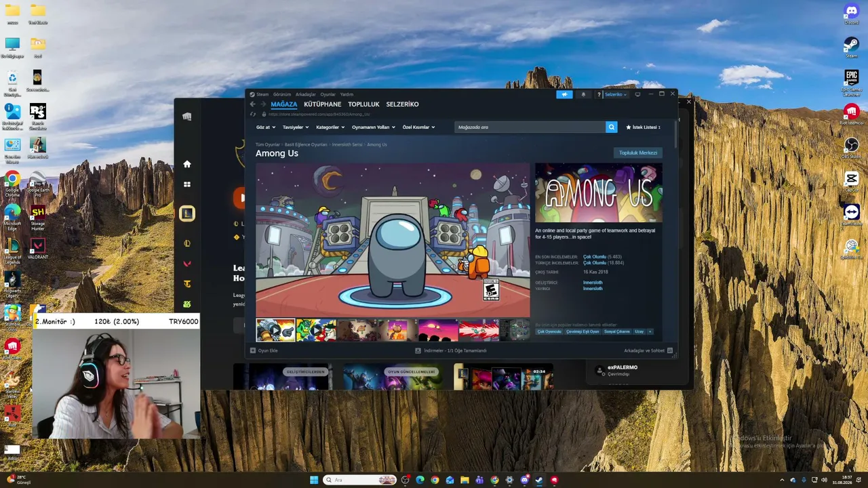The width and height of the screenshot is (868, 488).
Task: Select Teamfight Tactics icon in Riot sidebar
Action: click(187, 284)
